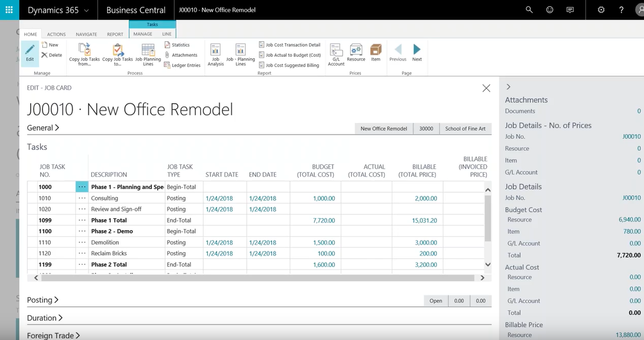Click Consulting start date 1/24/2018

pos(219,198)
